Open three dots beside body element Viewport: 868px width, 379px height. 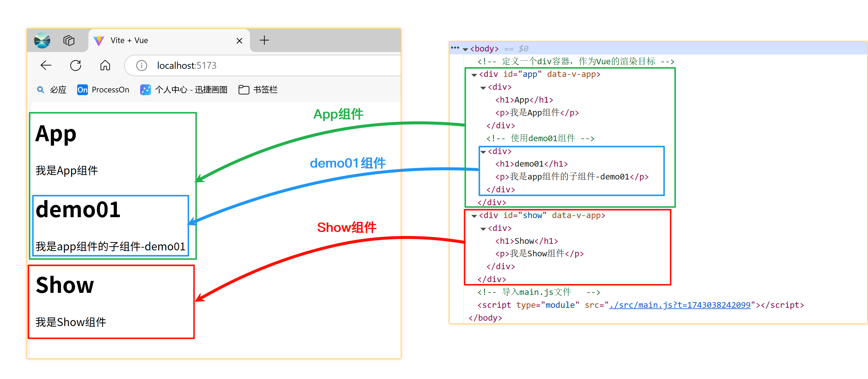click(455, 48)
